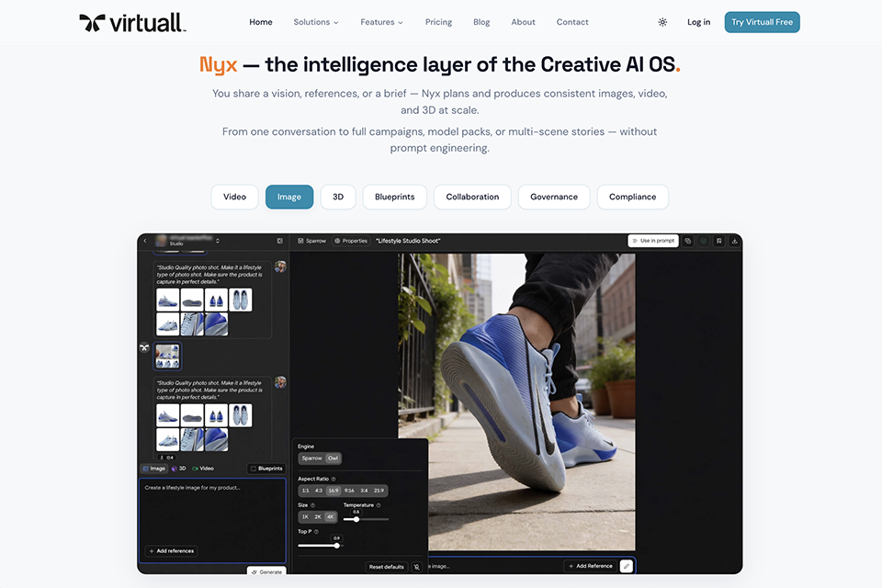Switch to the Video feature tab

234,197
